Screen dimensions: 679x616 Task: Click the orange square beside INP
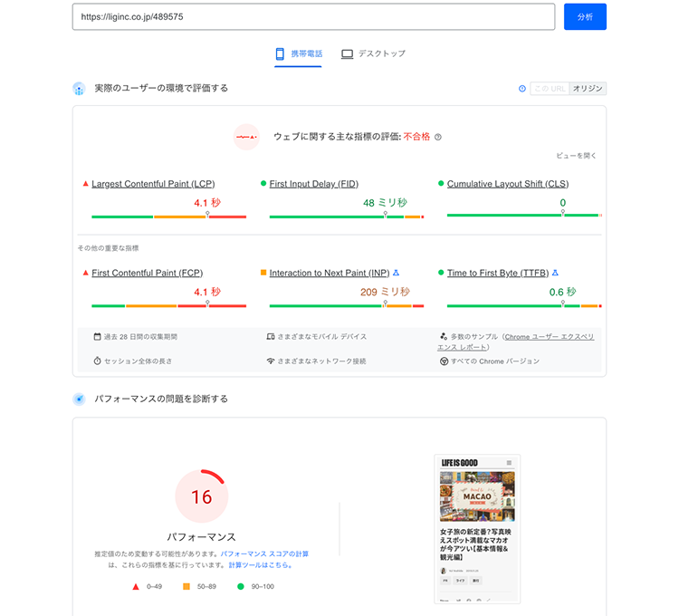[263, 273]
